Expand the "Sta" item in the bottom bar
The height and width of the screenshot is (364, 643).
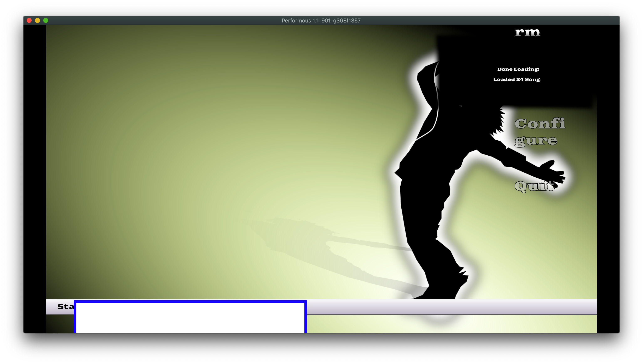[x=65, y=306]
